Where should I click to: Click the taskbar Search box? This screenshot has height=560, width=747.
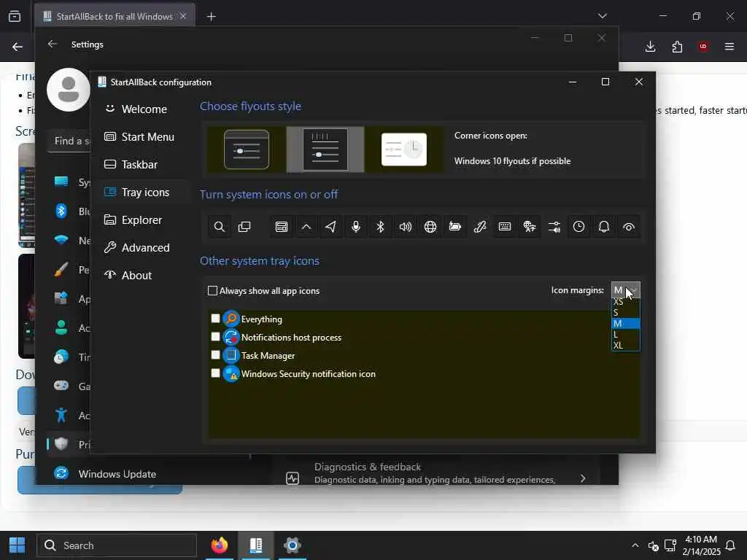117,545
